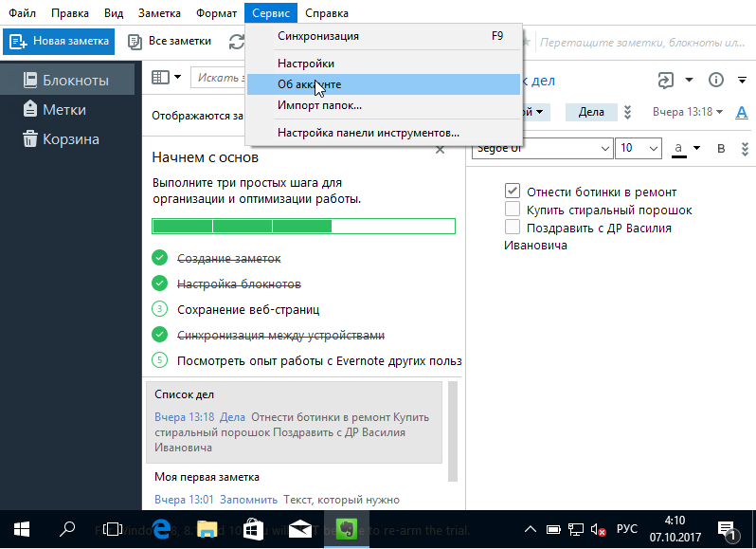The height and width of the screenshot is (549, 756).
Task: Select Об аккаунте menu entry
Action: click(x=384, y=84)
